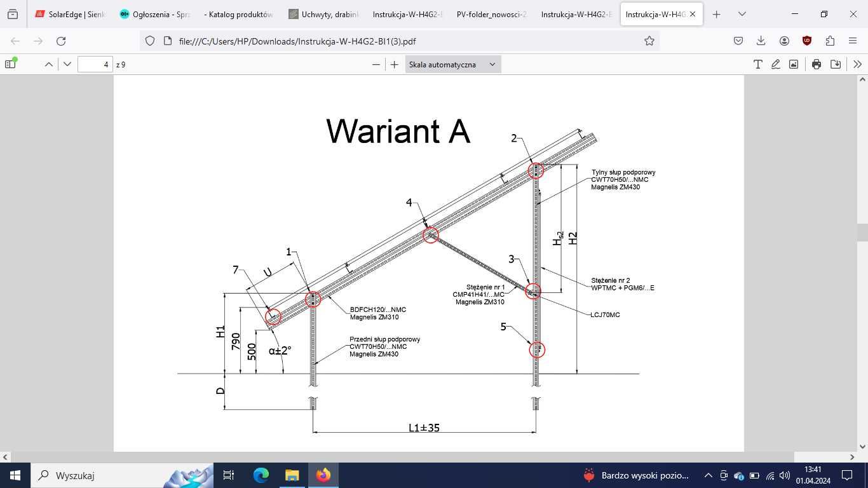Select the PDF draw pen tool
The height and width of the screenshot is (488, 868).
(x=775, y=64)
